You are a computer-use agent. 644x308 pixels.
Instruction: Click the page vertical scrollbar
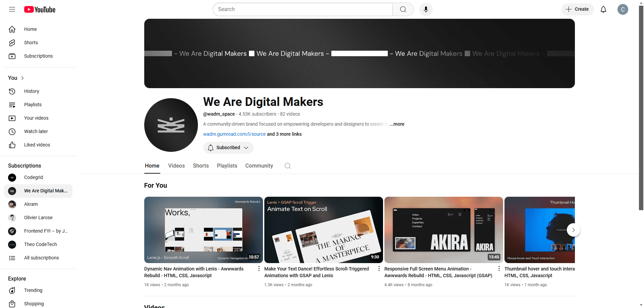coord(641,107)
